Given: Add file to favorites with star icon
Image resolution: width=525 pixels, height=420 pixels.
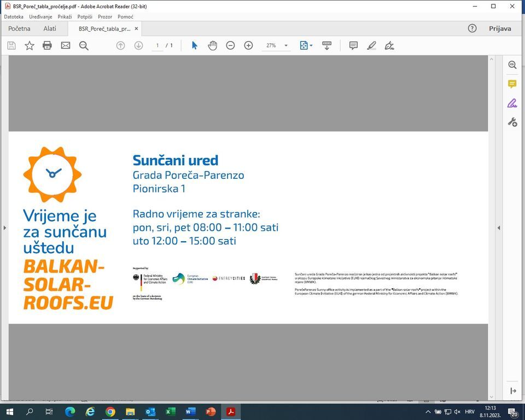Looking at the screenshot, I should 30,45.
